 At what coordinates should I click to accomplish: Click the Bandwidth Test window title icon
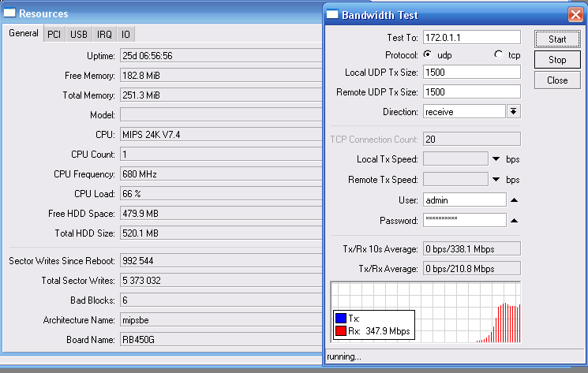[x=332, y=15]
